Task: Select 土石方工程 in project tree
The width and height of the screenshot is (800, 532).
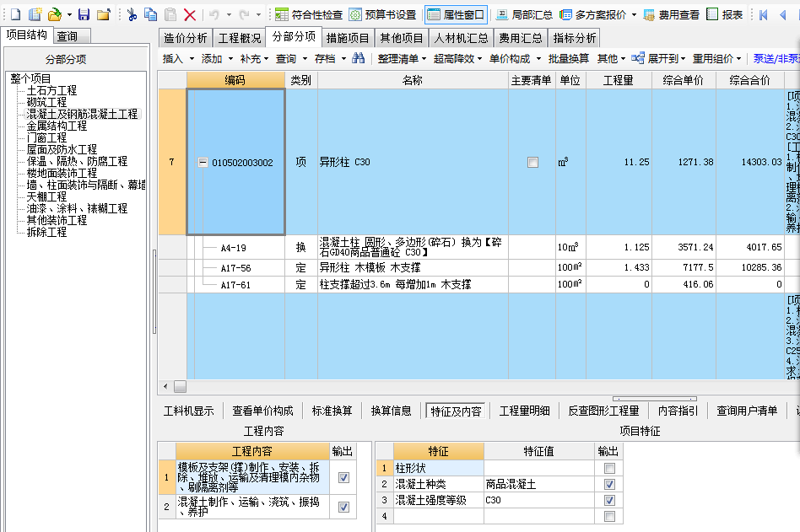Action: [51, 91]
